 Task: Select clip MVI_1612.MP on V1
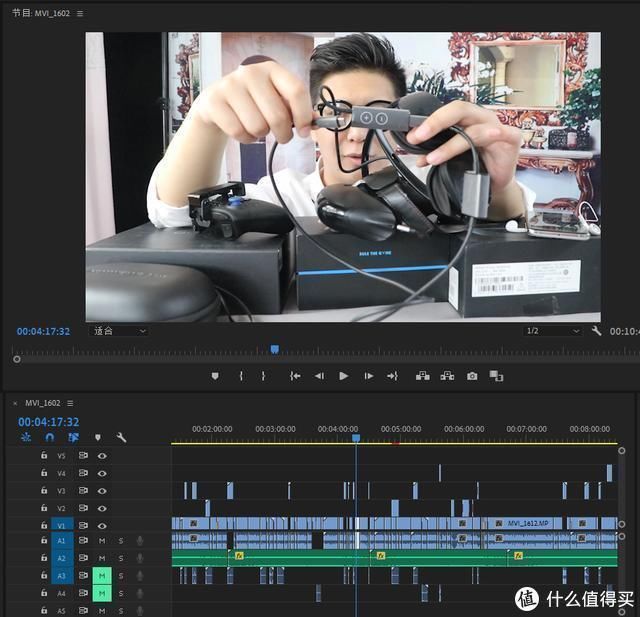tap(525, 523)
